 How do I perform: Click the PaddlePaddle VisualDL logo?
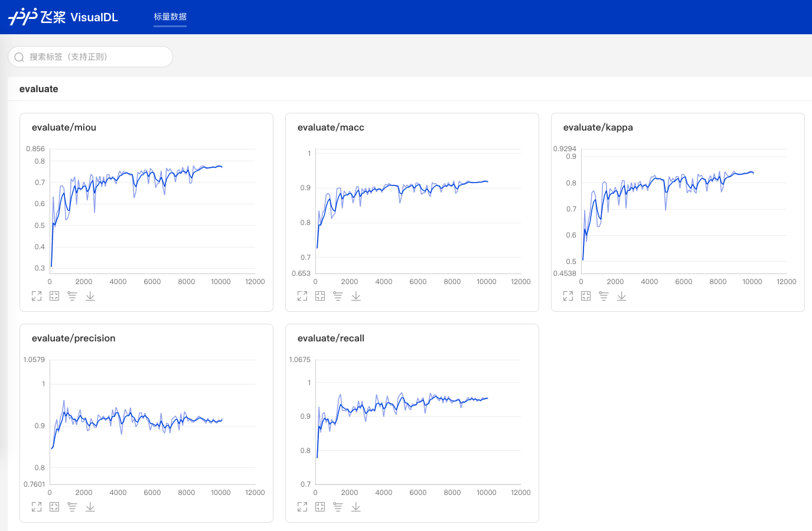[63, 17]
